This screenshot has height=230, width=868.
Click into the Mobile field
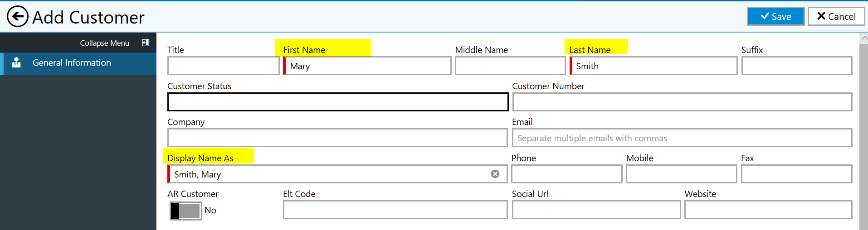pos(682,174)
